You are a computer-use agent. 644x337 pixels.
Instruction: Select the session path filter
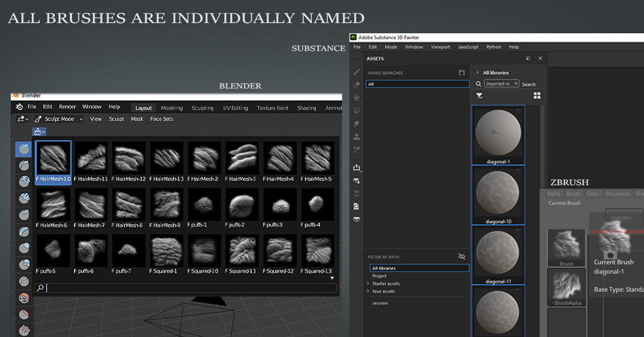[x=380, y=303]
